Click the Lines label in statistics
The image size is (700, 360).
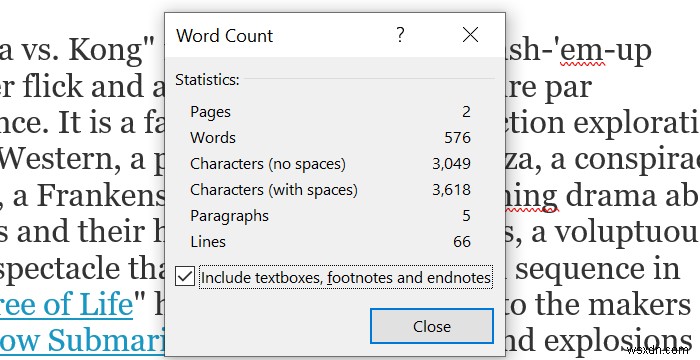[208, 242]
